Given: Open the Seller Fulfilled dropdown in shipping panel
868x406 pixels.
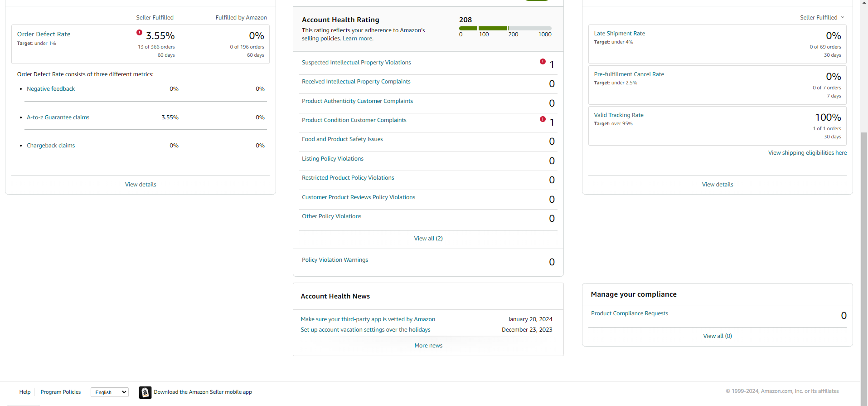Looking at the screenshot, I should coord(822,18).
